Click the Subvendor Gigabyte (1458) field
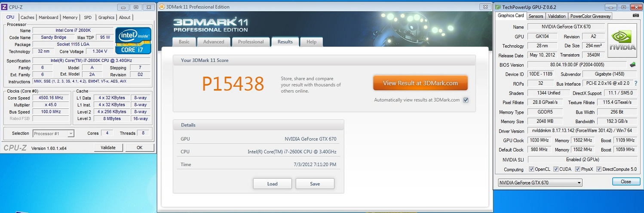The width and height of the screenshot is (644, 213). click(610, 74)
